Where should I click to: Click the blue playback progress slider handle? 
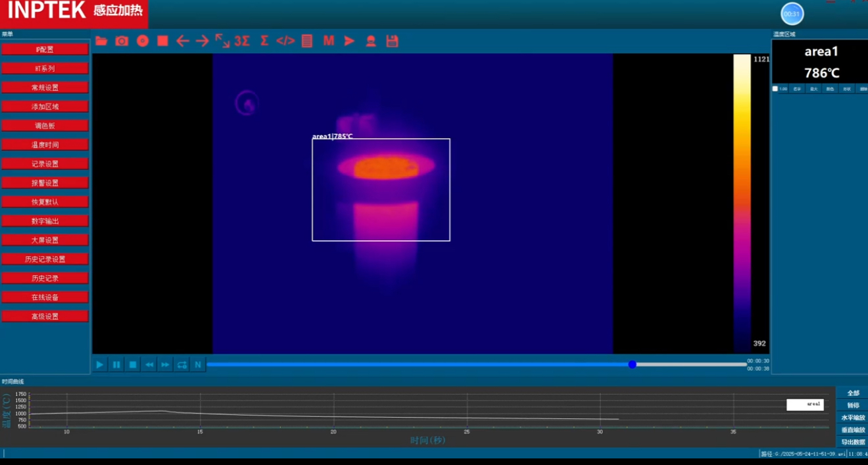point(632,364)
